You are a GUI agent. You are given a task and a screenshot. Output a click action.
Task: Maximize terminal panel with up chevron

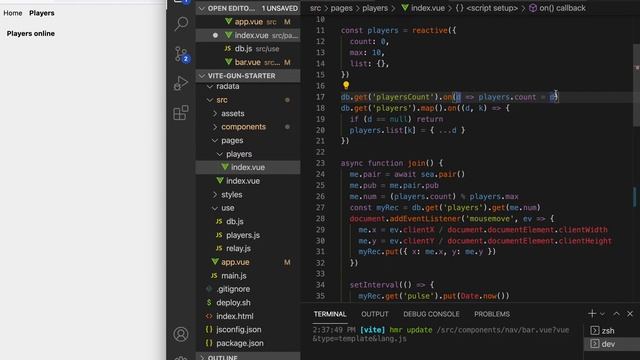point(616,313)
